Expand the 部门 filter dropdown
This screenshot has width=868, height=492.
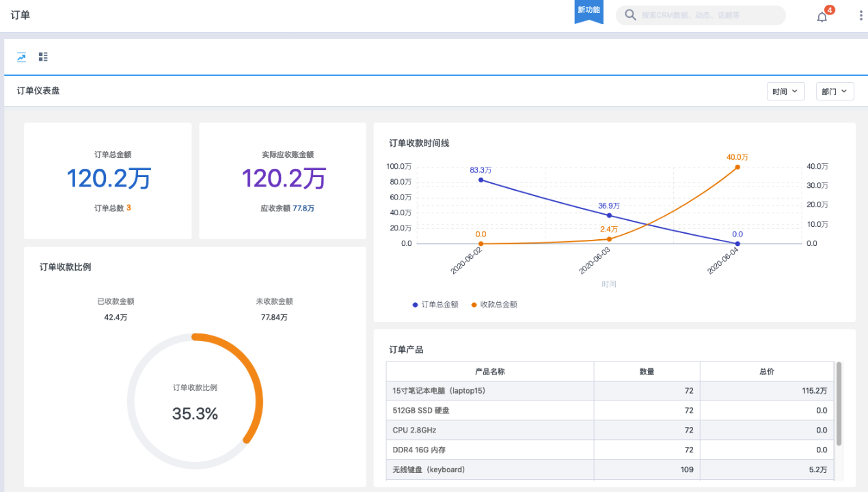click(x=835, y=92)
